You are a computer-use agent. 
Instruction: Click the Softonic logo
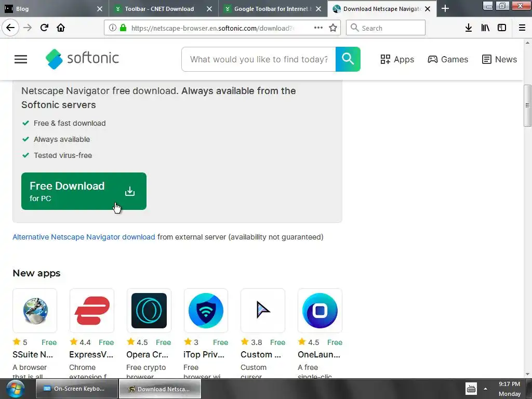(x=82, y=59)
